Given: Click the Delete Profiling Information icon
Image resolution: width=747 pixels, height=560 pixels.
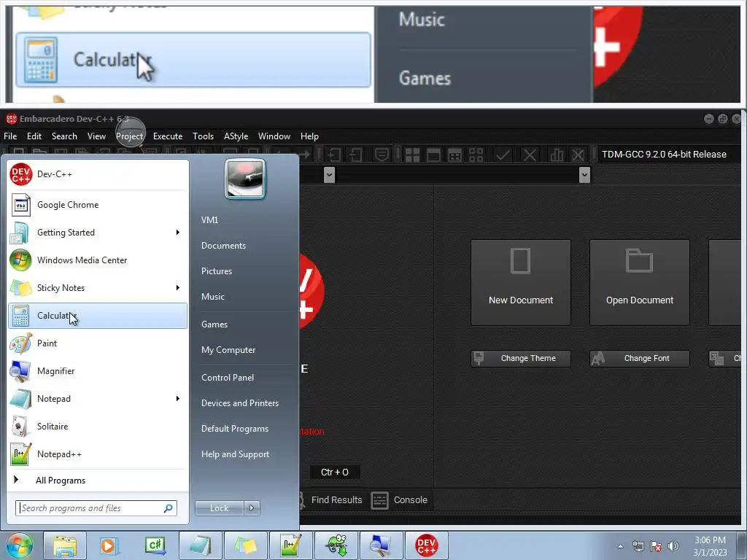Looking at the screenshot, I should 578,155.
